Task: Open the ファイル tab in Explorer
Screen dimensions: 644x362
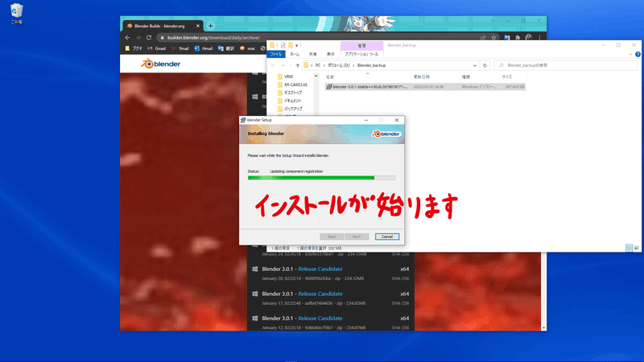Action: (x=275, y=54)
